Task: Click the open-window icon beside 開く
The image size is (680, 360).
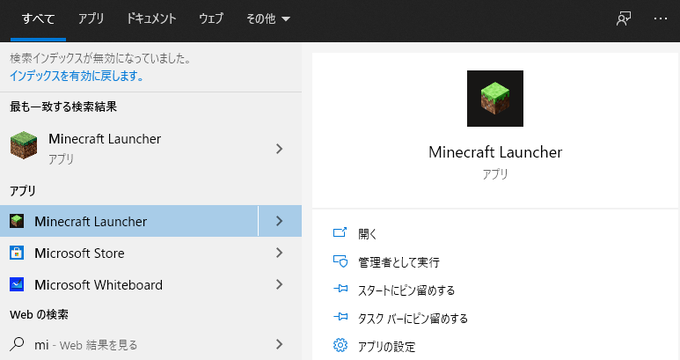Action: click(340, 232)
